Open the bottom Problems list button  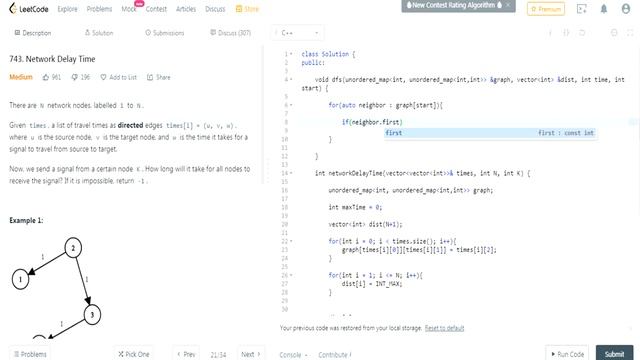coord(30,354)
